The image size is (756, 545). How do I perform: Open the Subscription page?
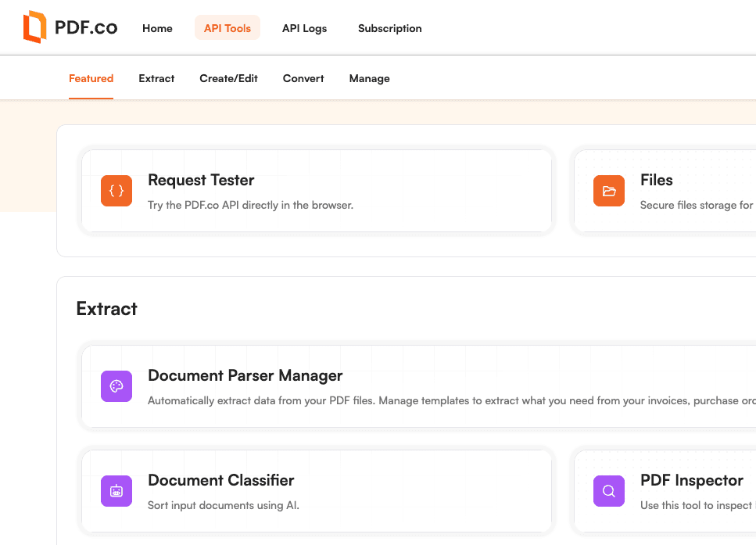point(389,28)
